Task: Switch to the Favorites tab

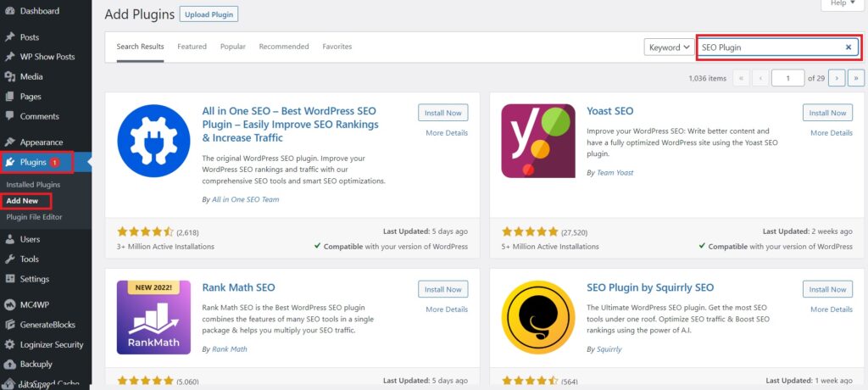Action: point(337,47)
